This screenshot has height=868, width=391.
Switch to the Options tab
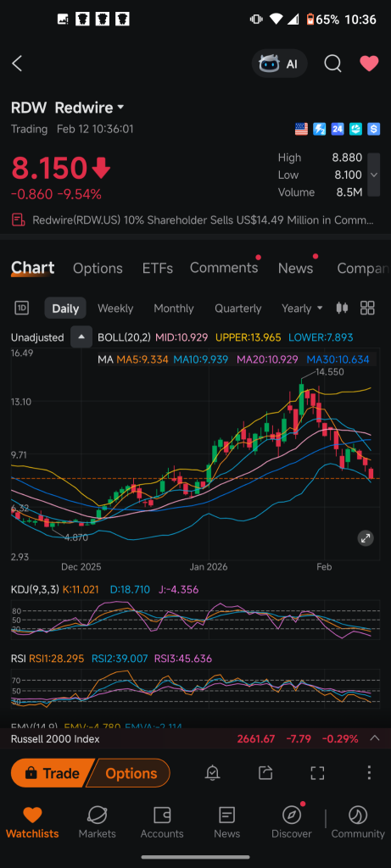pyautogui.click(x=98, y=269)
